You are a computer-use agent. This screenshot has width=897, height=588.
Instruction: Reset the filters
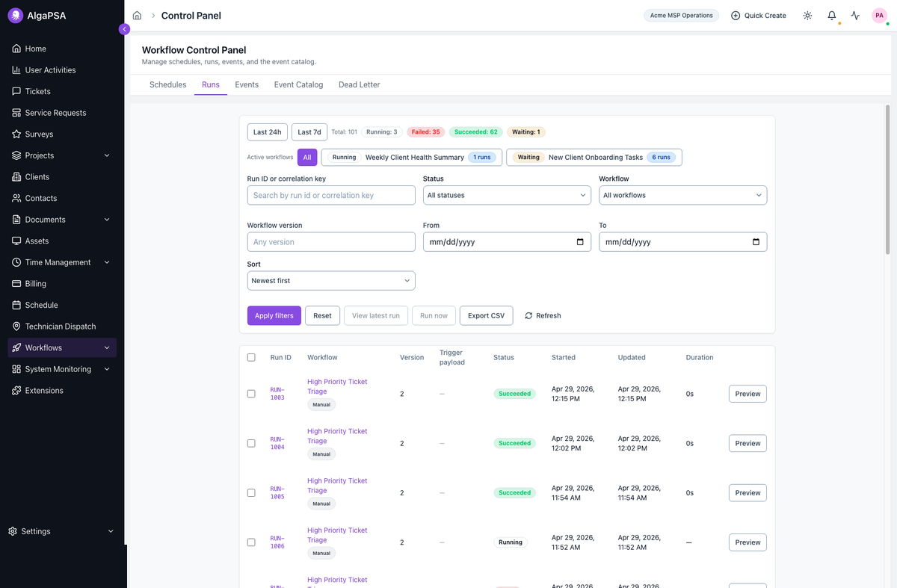(322, 316)
